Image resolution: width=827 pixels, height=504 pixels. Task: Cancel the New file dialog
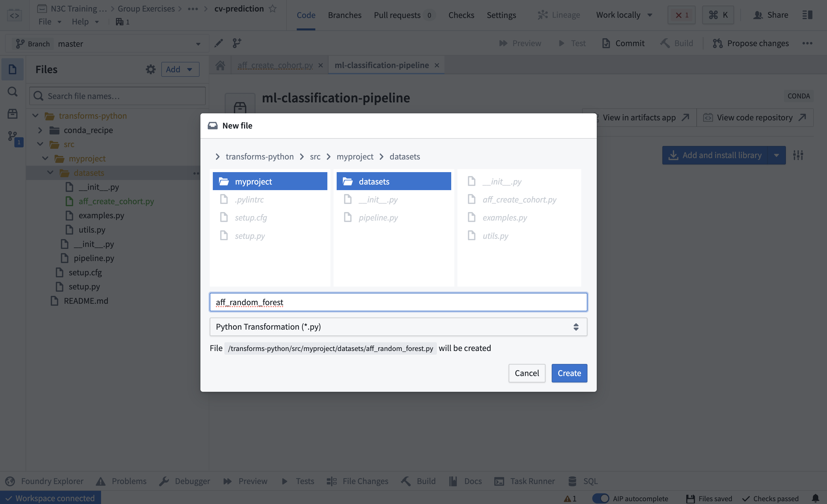click(526, 373)
